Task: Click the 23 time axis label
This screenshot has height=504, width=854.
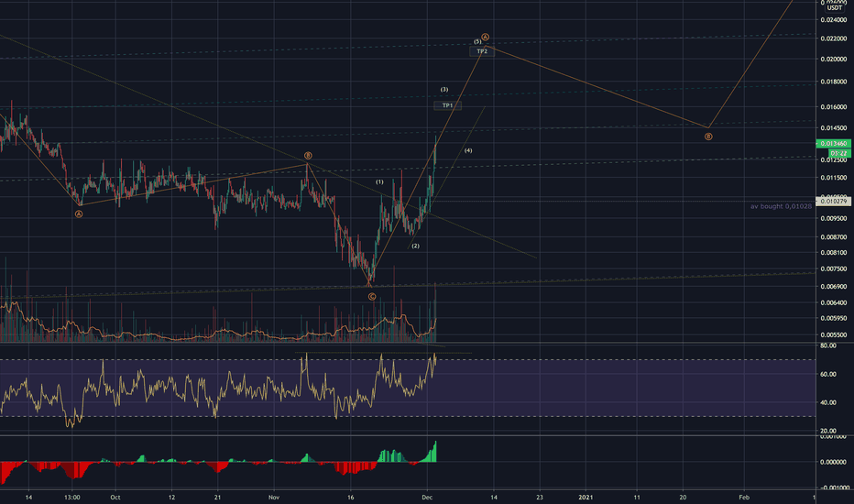Action: [x=540, y=498]
